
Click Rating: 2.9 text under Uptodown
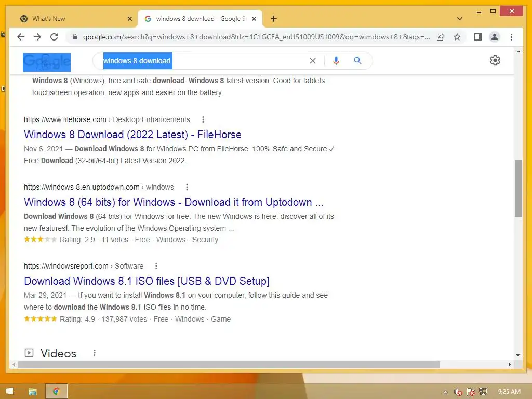[x=77, y=240]
